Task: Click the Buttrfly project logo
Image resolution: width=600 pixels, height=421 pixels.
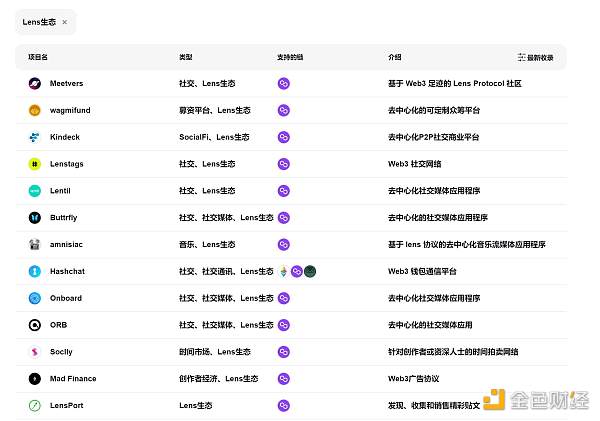Action: (x=35, y=217)
